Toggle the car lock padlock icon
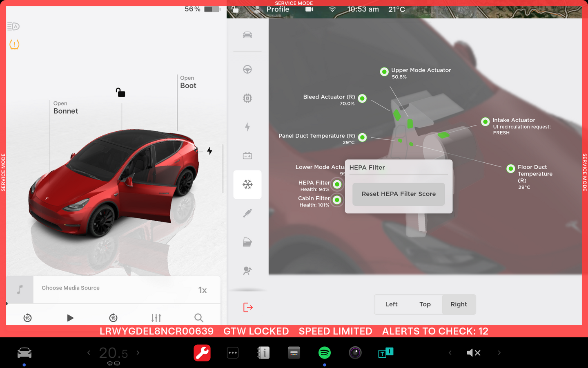The width and height of the screenshot is (588, 368). pyautogui.click(x=120, y=92)
